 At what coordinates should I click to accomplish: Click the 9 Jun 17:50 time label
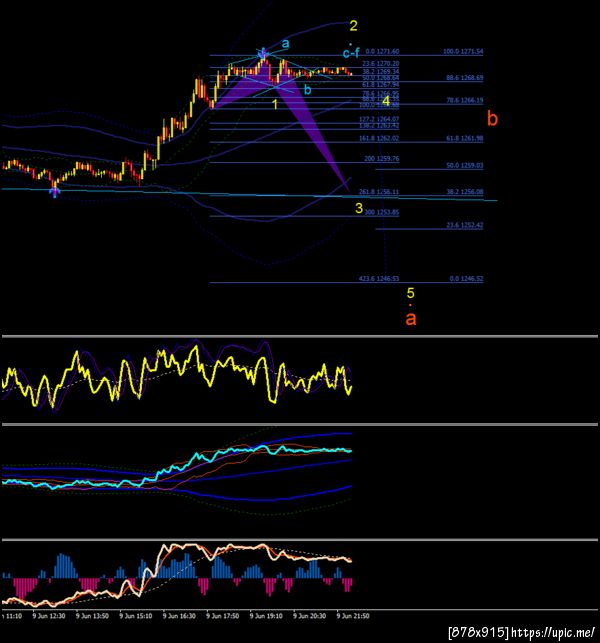coord(223,616)
